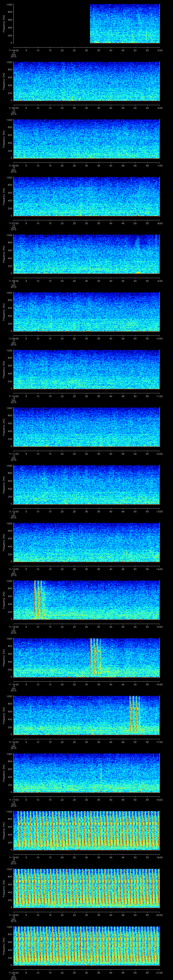
Task: Click the "11:07:00" start time label
Action: click(x=13, y=223)
